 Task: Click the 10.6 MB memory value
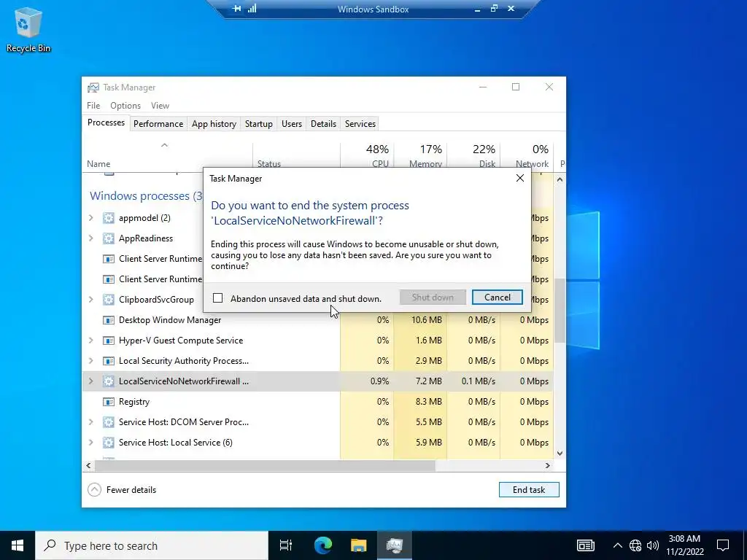coord(426,320)
